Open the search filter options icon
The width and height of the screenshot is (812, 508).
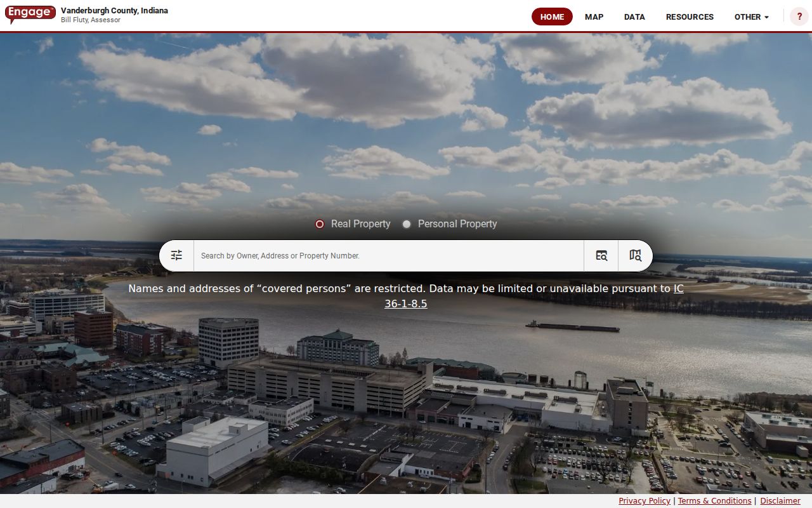[x=176, y=255]
